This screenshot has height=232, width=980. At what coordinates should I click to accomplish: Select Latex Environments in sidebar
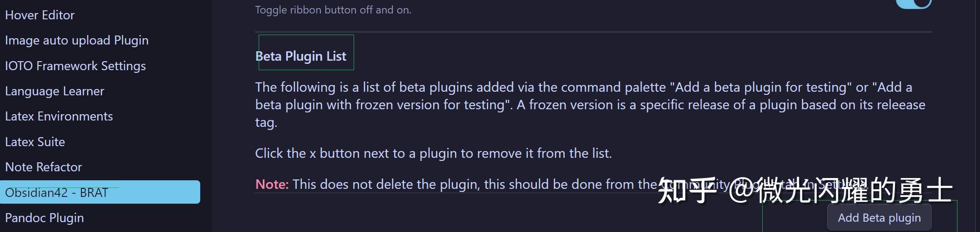point(58,116)
